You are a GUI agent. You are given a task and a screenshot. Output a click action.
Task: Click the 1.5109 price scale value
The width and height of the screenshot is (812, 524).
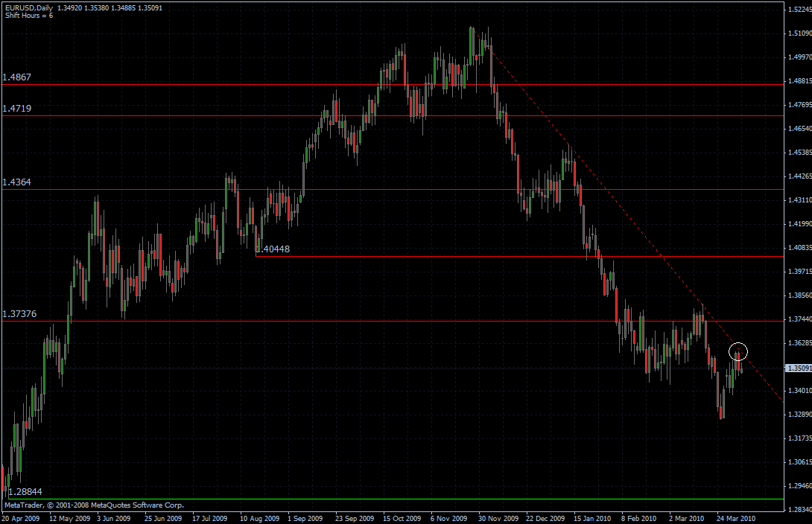[799, 33]
